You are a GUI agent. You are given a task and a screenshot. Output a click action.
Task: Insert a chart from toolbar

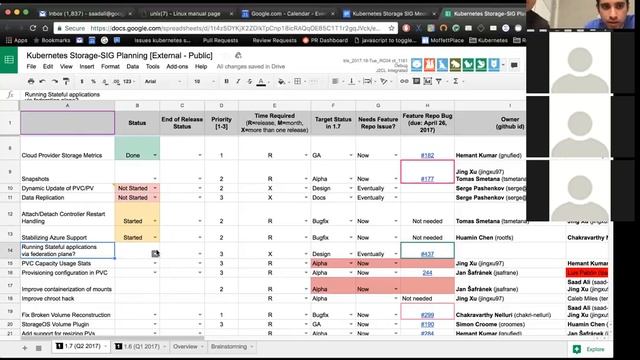427,81
